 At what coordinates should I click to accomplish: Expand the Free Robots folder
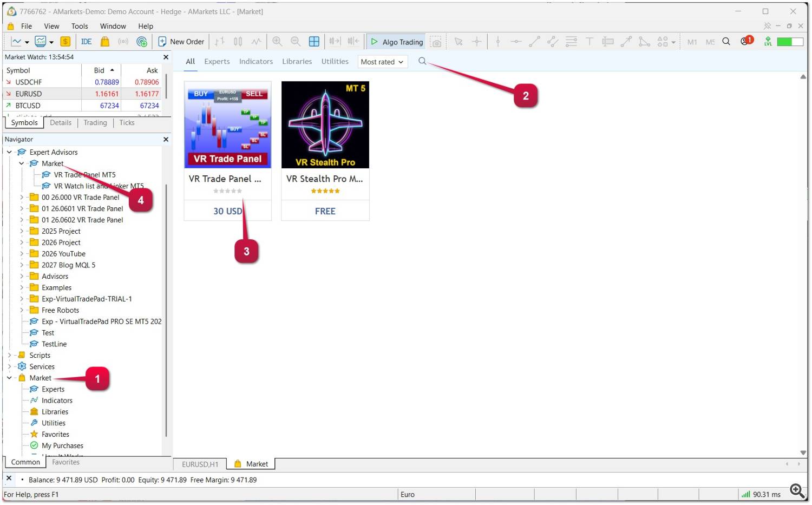22,310
